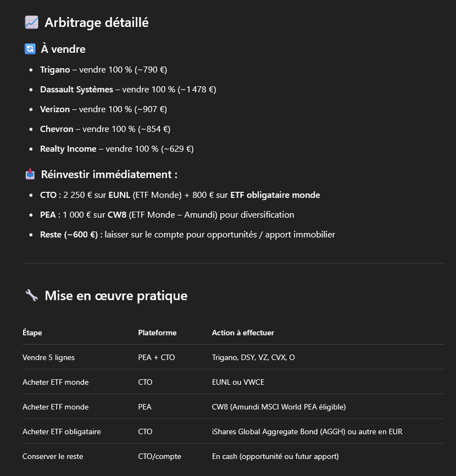Click the ETF obligataire monde text
456x476 pixels.
[x=275, y=195]
